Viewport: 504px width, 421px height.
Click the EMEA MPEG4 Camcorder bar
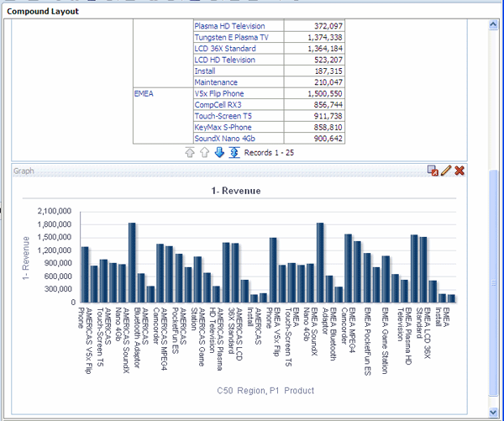coord(348,268)
